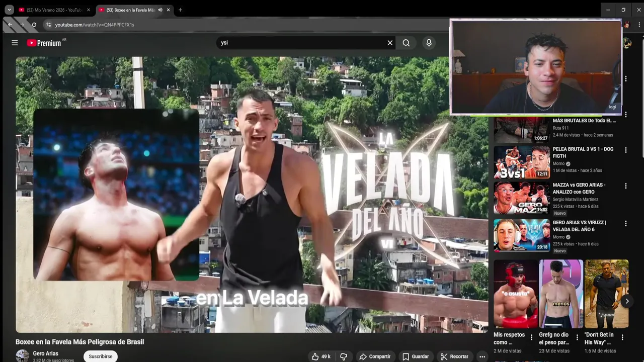
Task: Open Gero Arias channel avatar
Action: 22,356
